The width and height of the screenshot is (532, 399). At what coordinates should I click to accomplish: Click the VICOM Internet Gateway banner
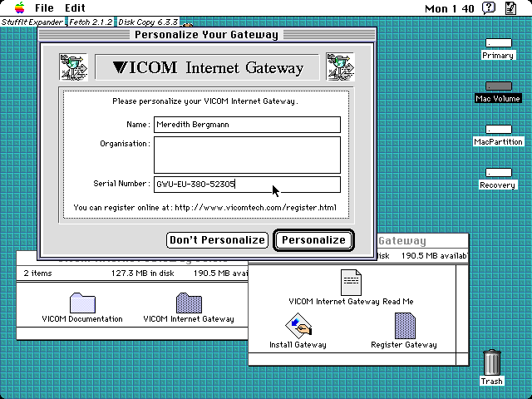tap(207, 67)
